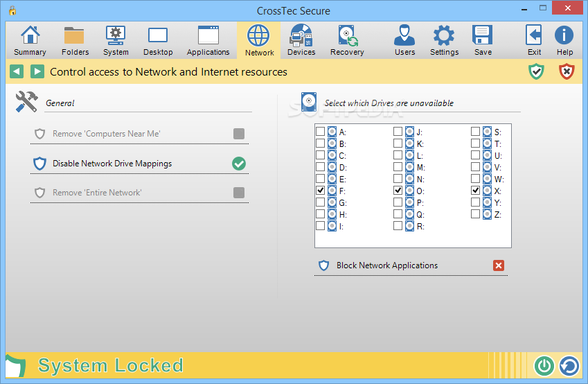Click the drive icon beside Select which Drives
588x384 pixels.
[x=309, y=101]
